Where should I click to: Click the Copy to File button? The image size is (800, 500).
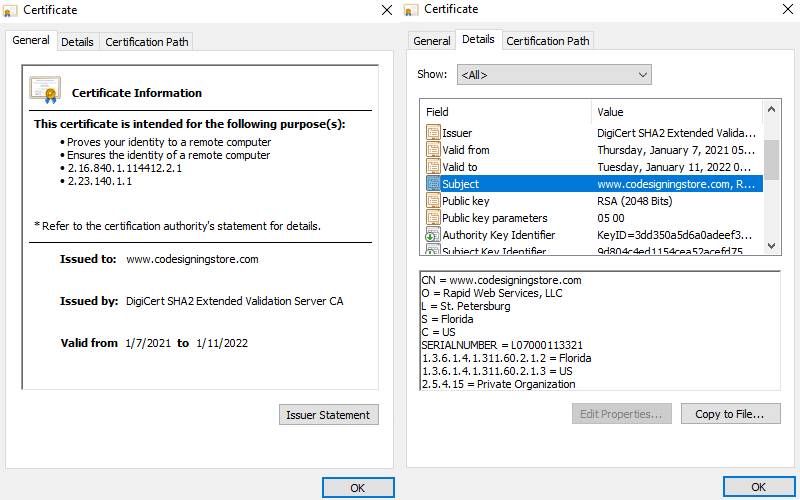pyautogui.click(x=731, y=414)
